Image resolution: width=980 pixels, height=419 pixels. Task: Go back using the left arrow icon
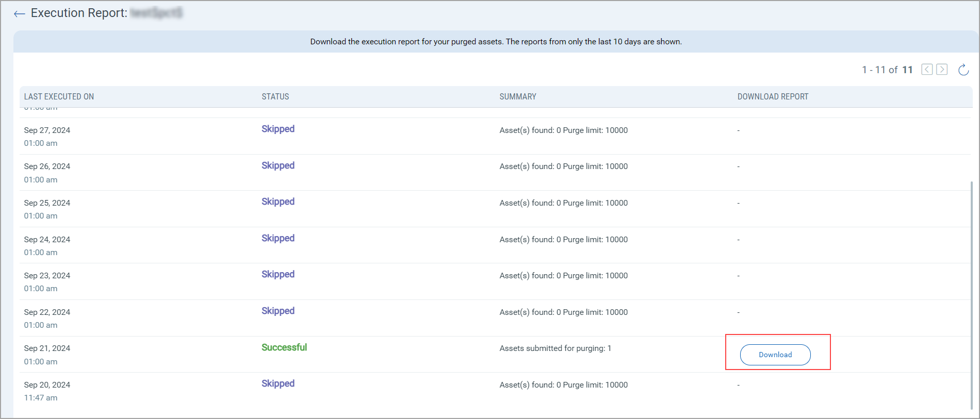[x=20, y=14]
